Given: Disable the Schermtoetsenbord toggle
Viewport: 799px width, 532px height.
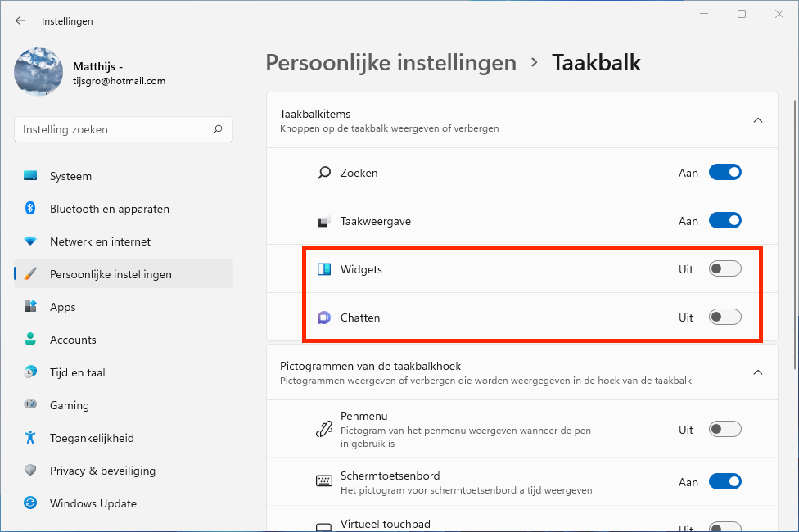Looking at the screenshot, I should click(725, 482).
